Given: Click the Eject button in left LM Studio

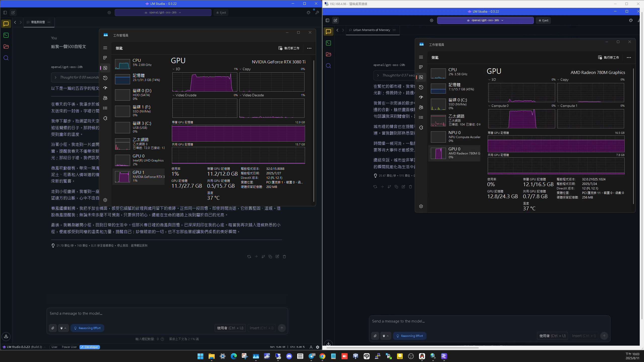Looking at the screenshot, I should pyautogui.click(x=221, y=13).
